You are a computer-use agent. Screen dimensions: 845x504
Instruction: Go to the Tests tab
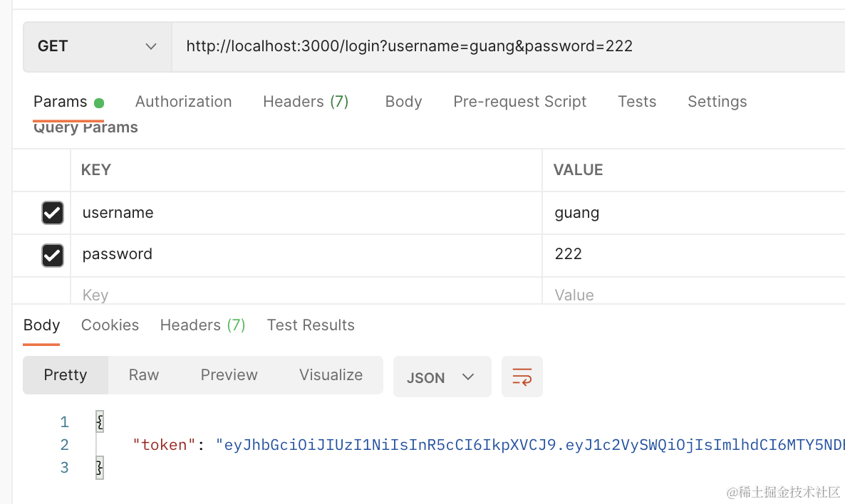tap(636, 102)
